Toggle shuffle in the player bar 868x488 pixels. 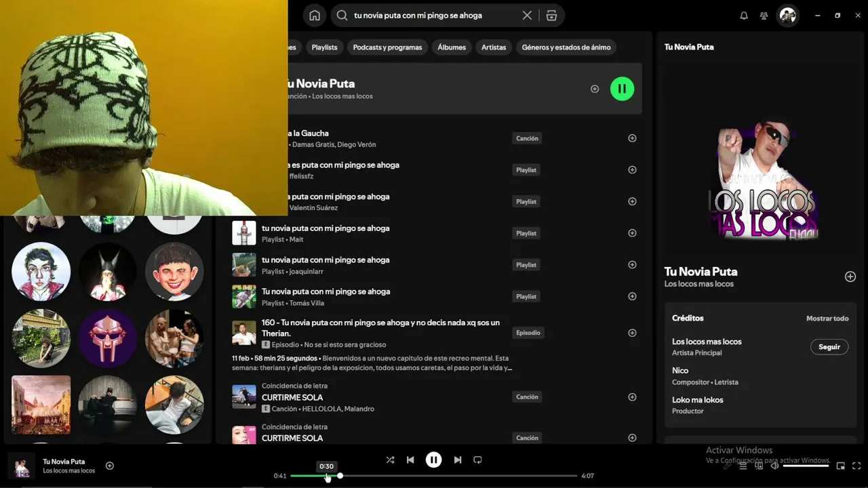390,460
